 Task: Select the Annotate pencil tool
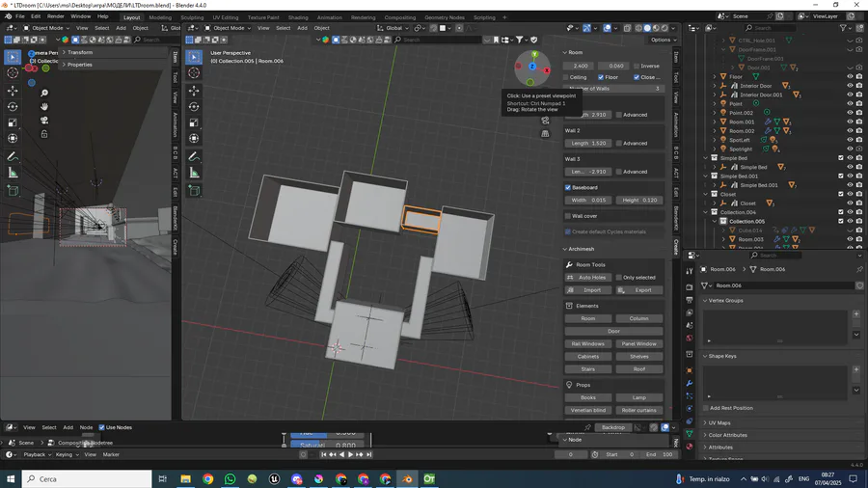(x=194, y=156)
